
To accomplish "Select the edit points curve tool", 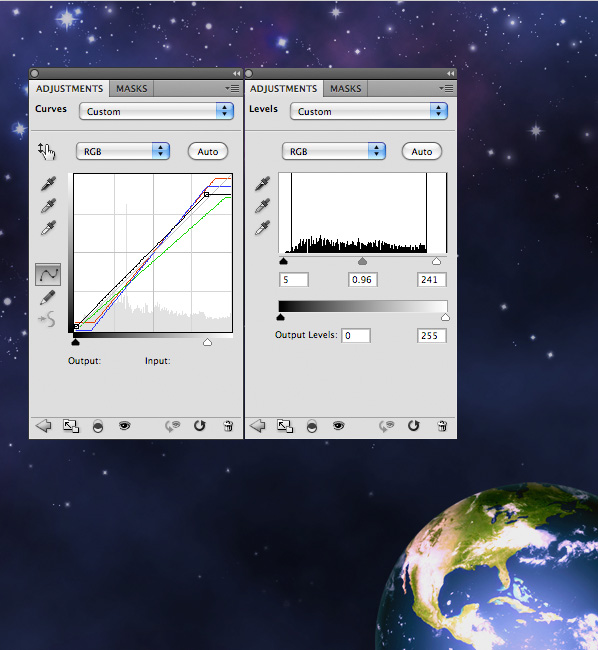I will pos(48,274).
